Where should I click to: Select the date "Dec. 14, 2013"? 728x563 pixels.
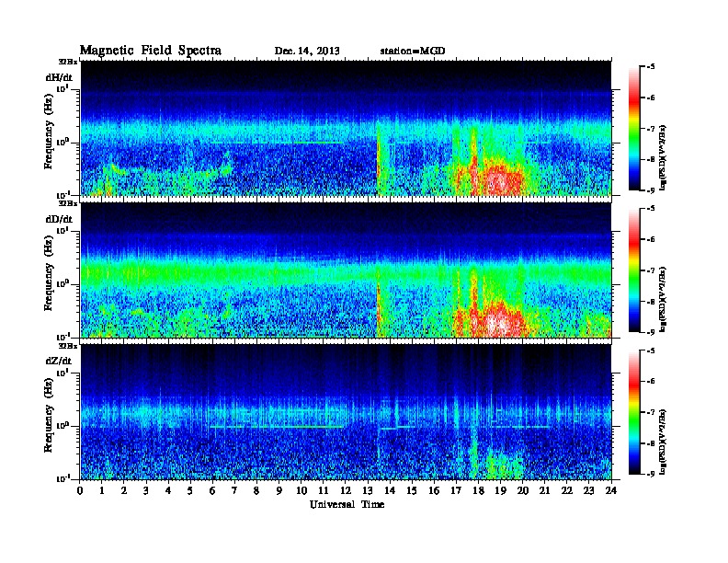coord(307,51)
